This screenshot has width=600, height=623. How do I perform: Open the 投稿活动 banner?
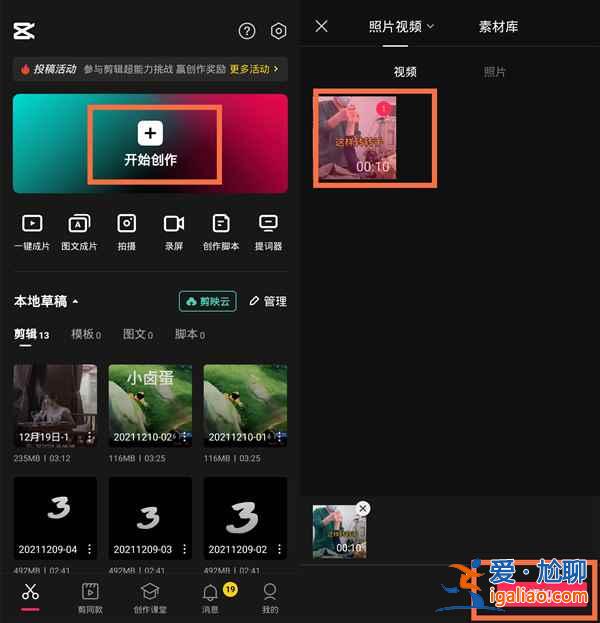pyautogui.click(x=151, y=69)
